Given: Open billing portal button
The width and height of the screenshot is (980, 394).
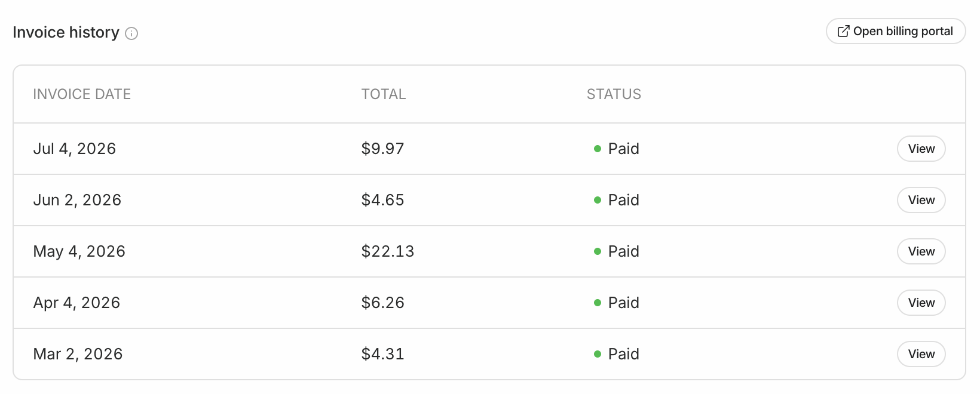Looking at the screenshot, I should pos(896,31).
